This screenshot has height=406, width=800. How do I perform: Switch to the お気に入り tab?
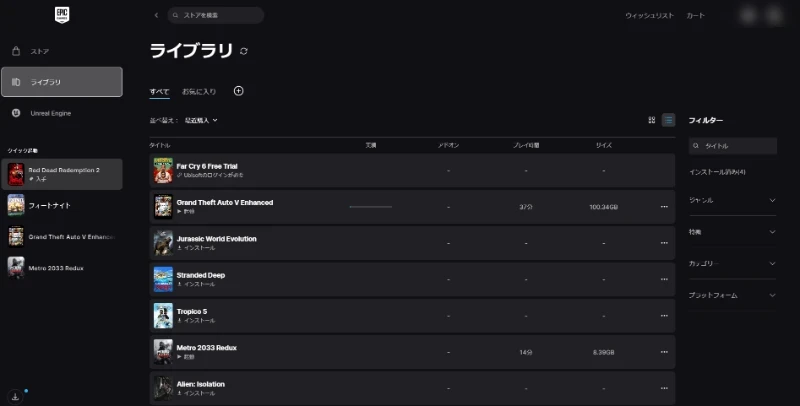(198, 92)
